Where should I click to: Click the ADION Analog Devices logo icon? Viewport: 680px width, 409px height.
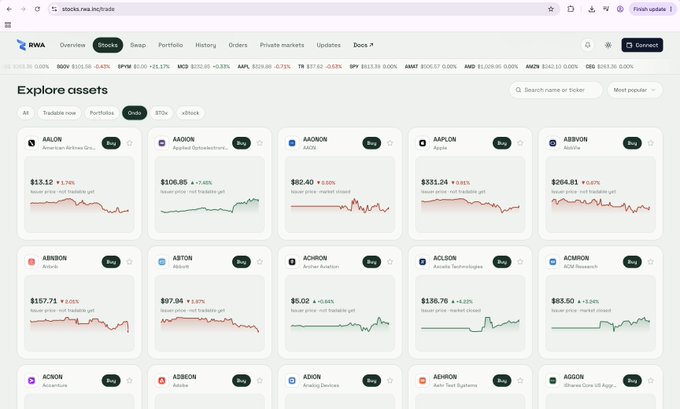click(x=292, y=380)
